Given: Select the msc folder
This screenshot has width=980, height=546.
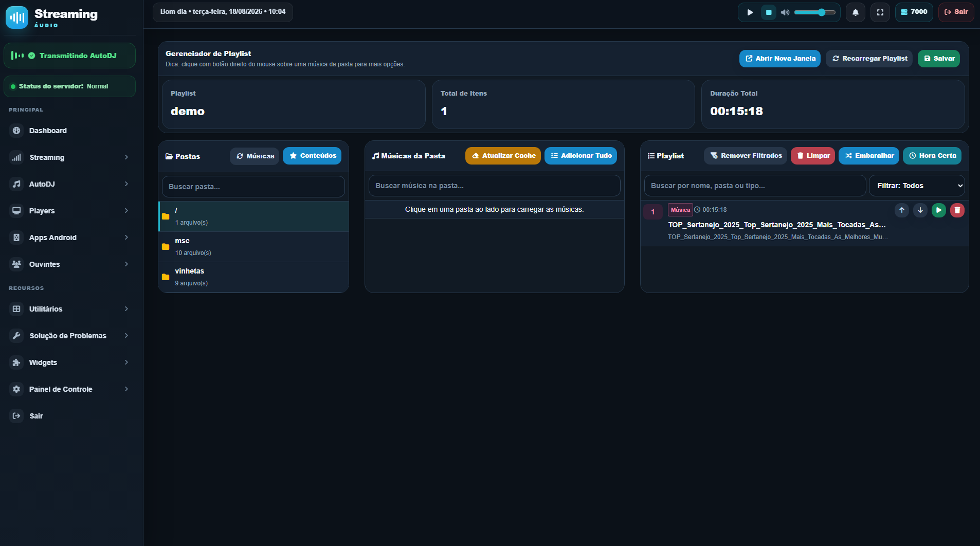Looking at the screenshot, I should coord(253,247).
